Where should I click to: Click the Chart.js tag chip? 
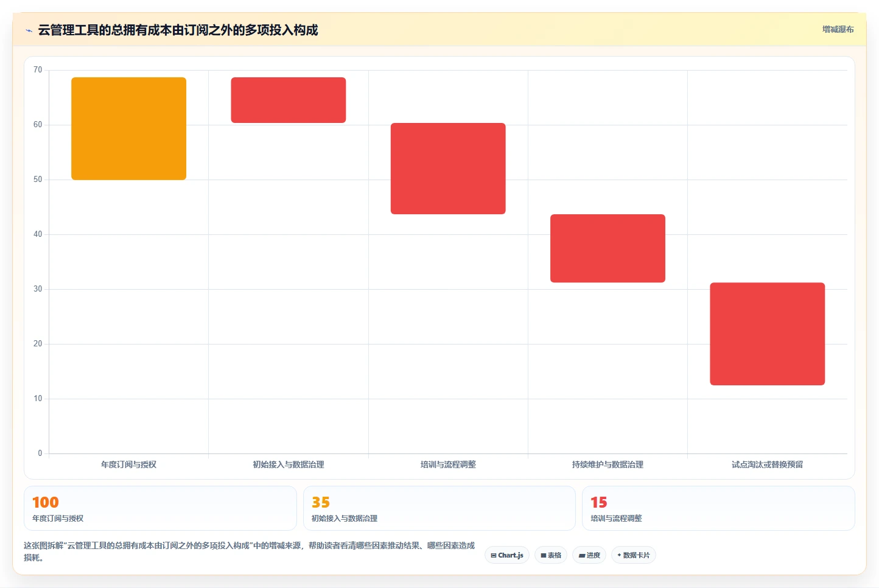pos(507,555)
